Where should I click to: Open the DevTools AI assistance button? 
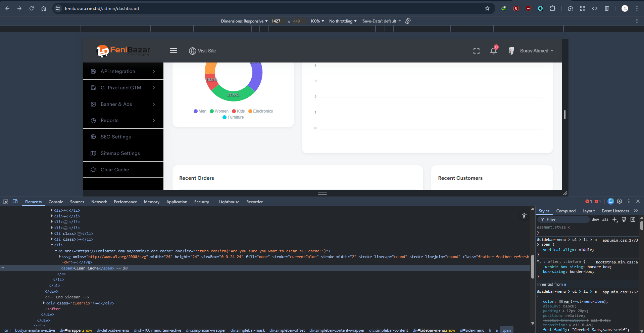(x=611, y=201)
